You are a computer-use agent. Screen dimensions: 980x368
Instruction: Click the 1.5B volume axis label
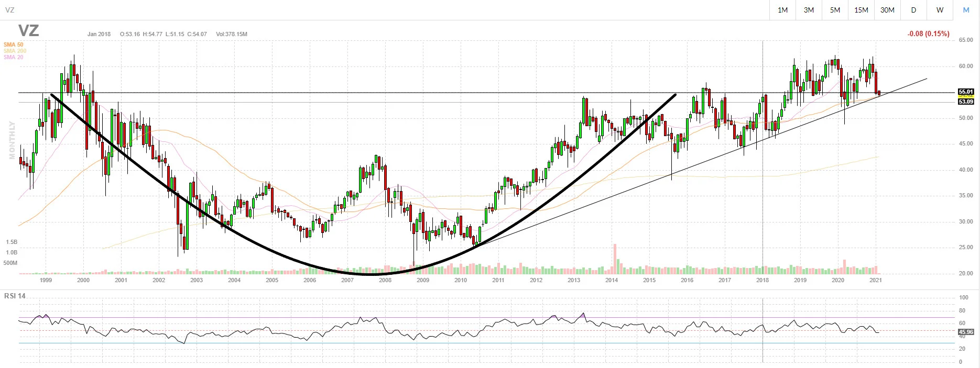(x=12, y=242)
